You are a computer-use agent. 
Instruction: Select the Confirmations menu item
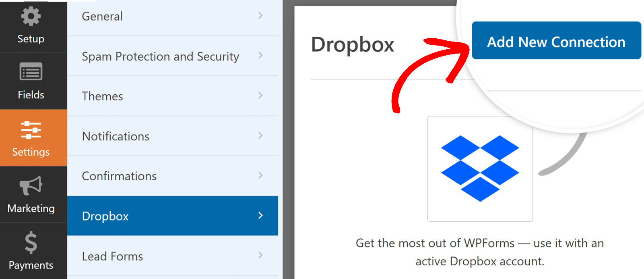tap(119, 176)
